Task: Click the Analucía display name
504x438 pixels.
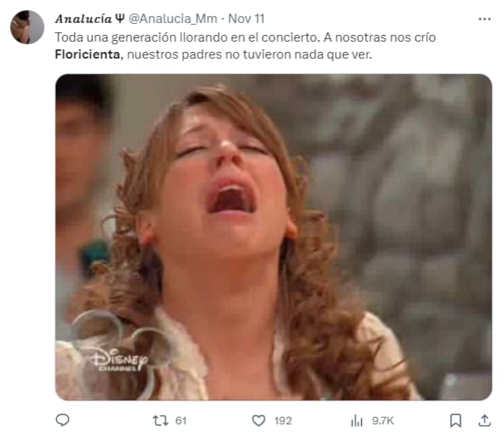Action: click(x=83, y=19)
